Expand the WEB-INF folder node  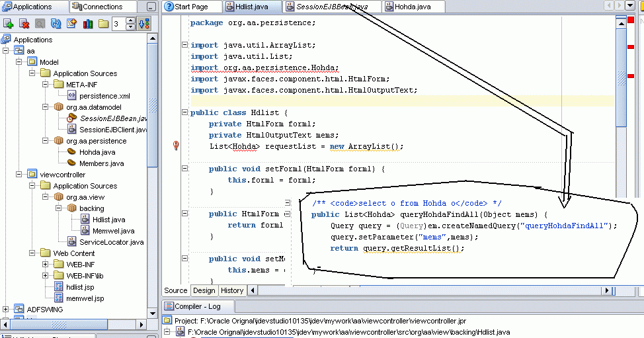[x=46, y=265]
